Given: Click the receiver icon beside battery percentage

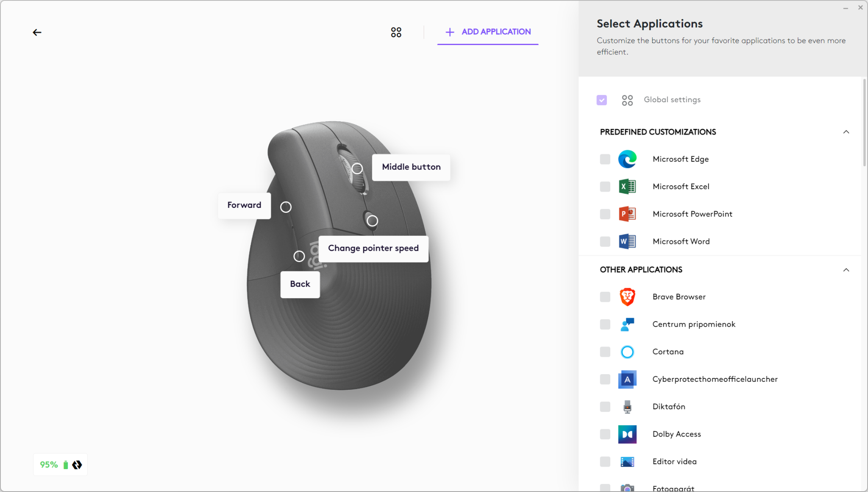Looking at the screenshot, I should 77,465.
